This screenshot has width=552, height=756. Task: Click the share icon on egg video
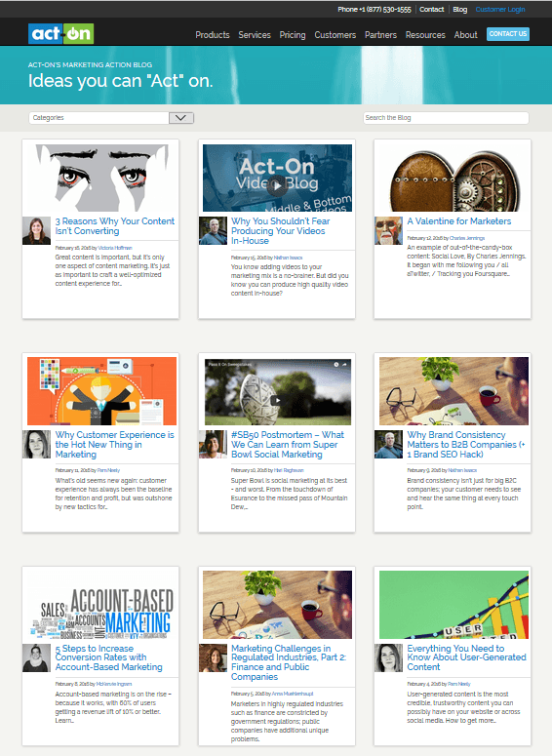344,365
